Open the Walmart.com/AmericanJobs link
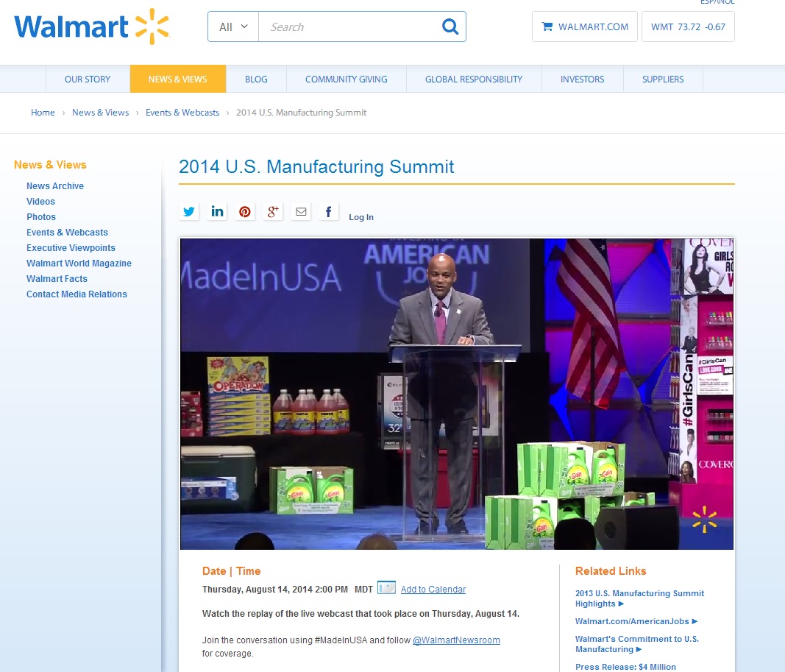Image resolution: width=785 pixels, height=672 pixels. tap(636, 621)
